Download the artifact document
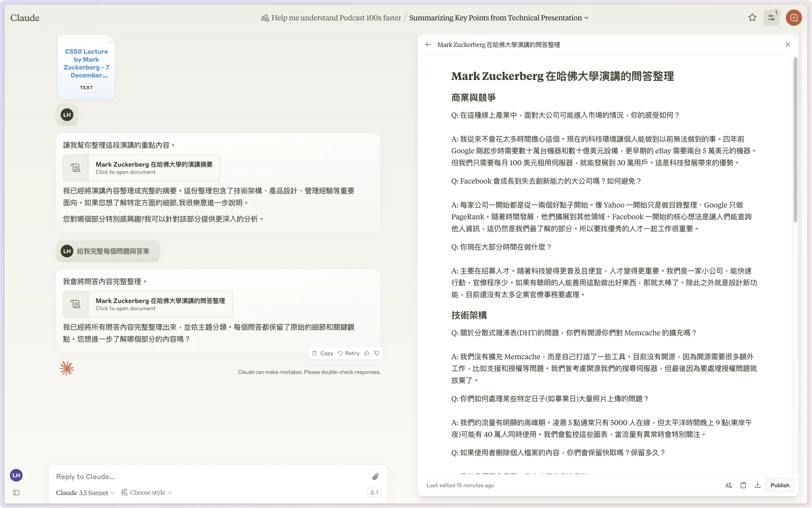The width and height of the screenshot is (812, 508). tap(757, 485)
